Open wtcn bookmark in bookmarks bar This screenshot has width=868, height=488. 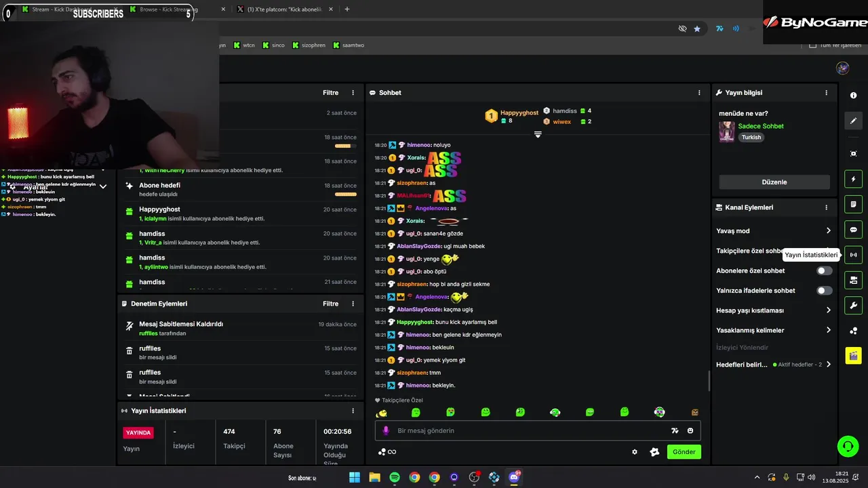click(x=244, y=45)
